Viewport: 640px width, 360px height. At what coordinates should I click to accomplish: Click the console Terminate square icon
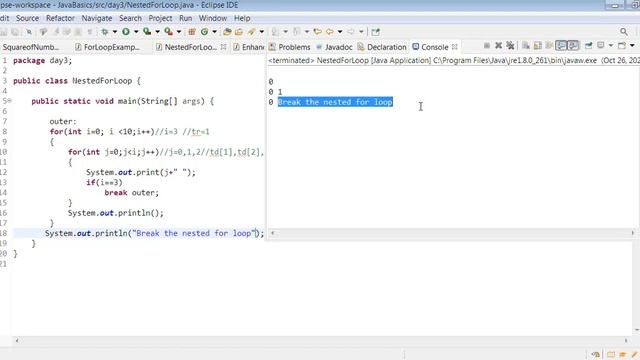[x=487, y=46]
